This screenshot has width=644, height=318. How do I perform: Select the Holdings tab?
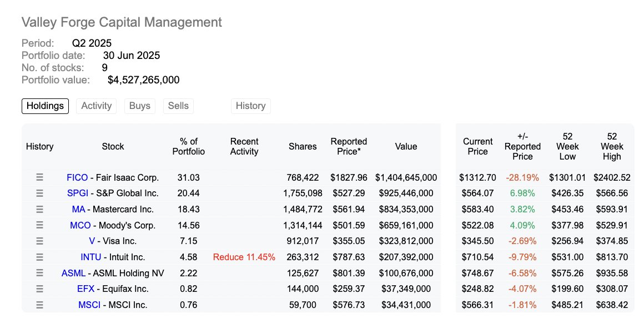point(45,106)
